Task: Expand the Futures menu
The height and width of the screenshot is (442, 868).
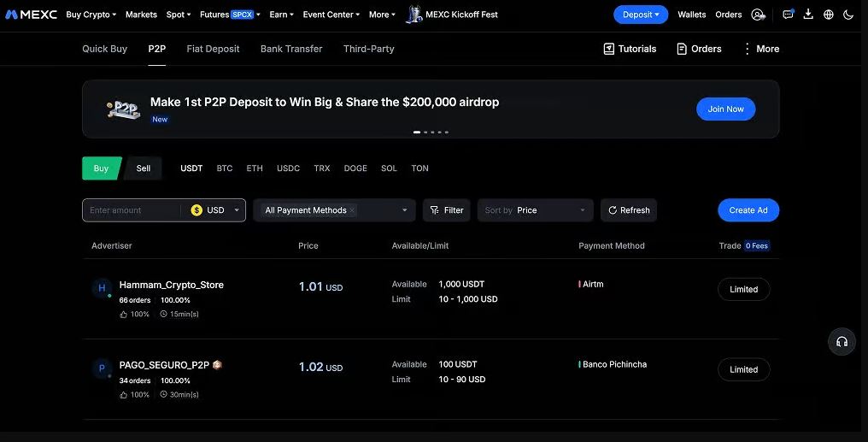Action: (230, 15)
